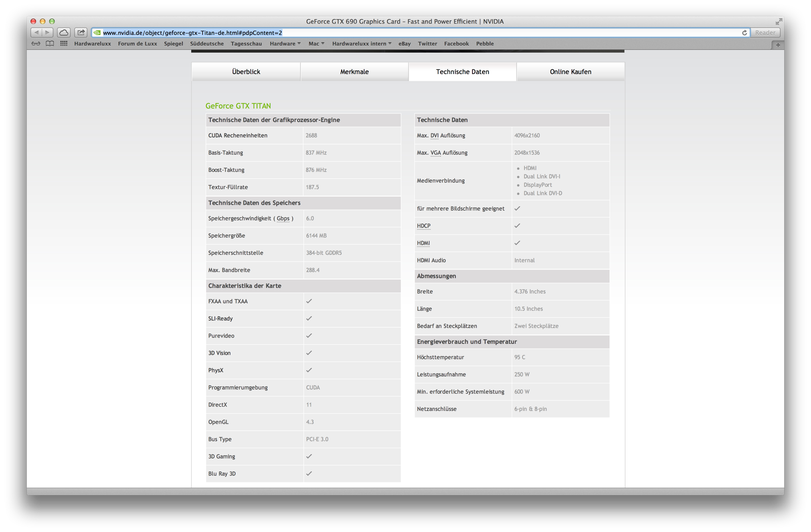Screen dimensions: 811x532
Task: Select the Technische Daten tab
Action: coord(463,72)
